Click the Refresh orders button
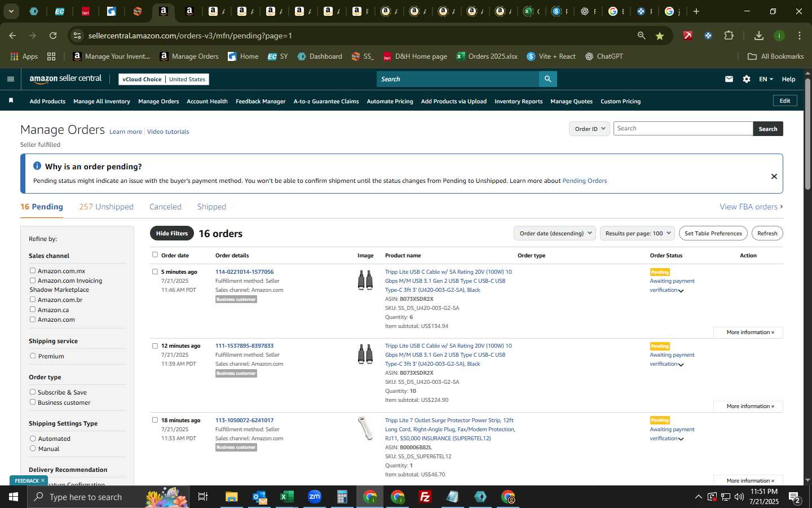 click(x=767, y=233)
